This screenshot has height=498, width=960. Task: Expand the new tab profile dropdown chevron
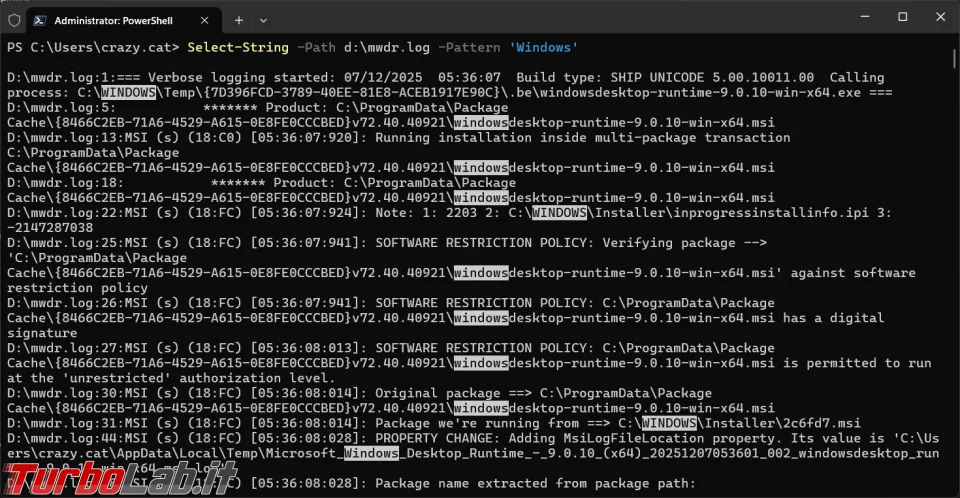[264, 19]
